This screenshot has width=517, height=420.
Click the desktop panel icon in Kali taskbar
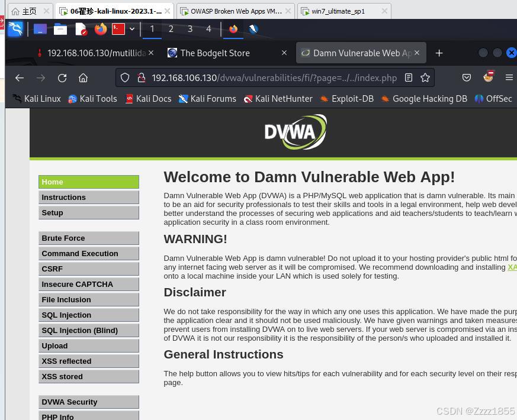[x=40, y=29]
